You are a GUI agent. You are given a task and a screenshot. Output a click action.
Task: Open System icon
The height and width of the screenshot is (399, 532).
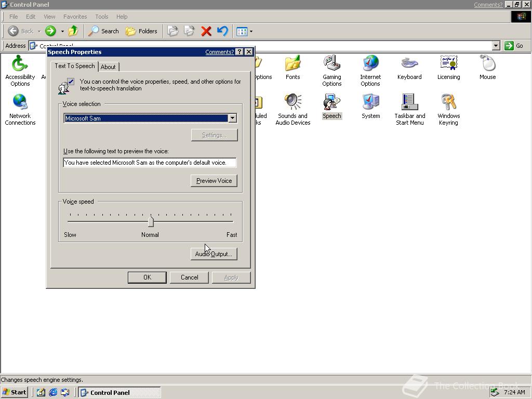tap(370, 106)
